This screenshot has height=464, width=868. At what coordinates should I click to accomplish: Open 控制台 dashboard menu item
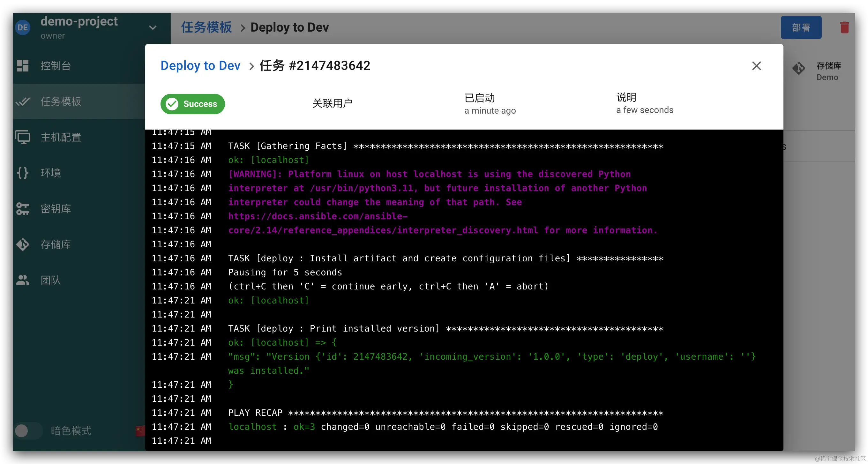pyautogui.click(x=56, y=66)
